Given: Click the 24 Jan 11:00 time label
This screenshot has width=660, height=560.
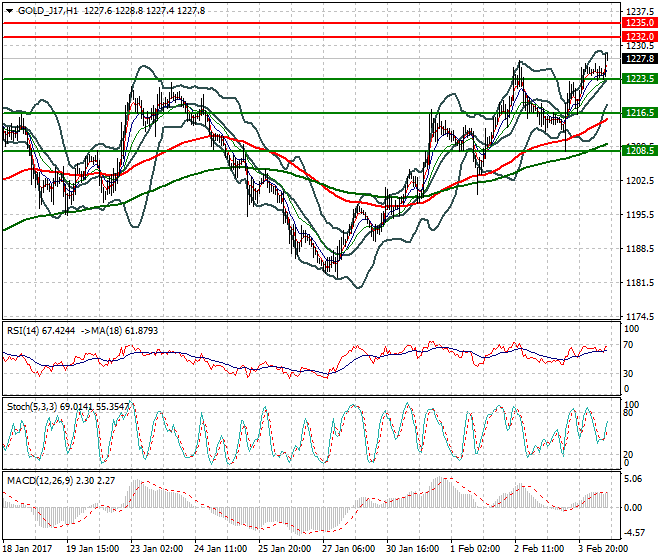Looking at the screenshot, I should click(221, 549).
